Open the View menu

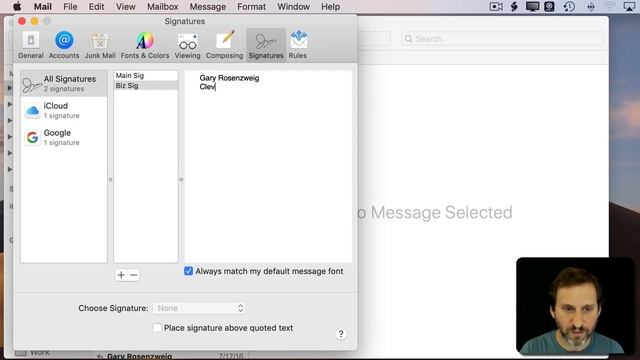[125, 7]
